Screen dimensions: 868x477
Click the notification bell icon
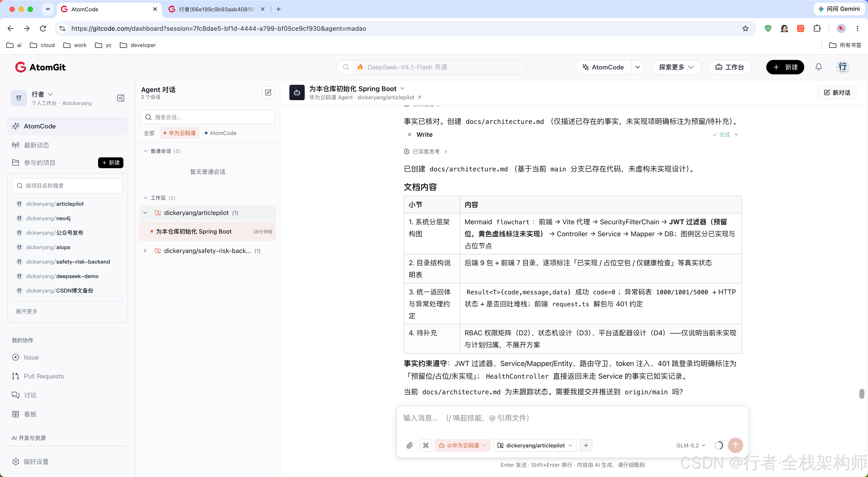click(x=818, y=67)
